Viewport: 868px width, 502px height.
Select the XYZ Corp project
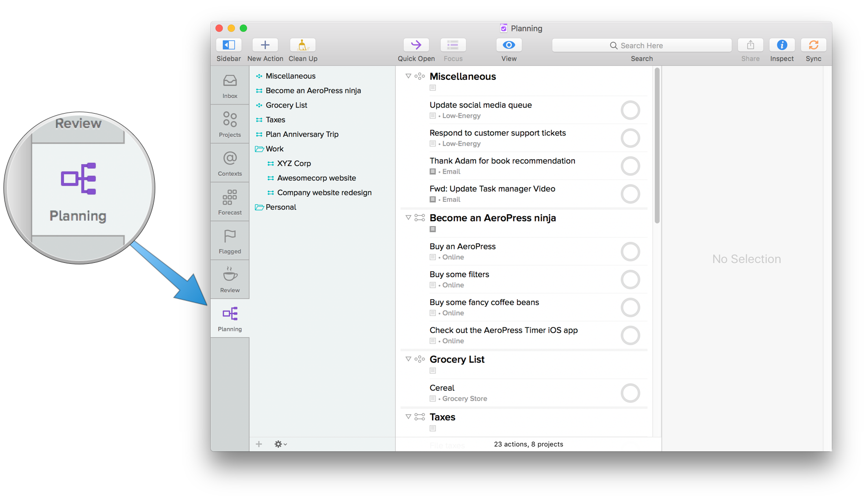pyautogui.click(x=294, y=163)
